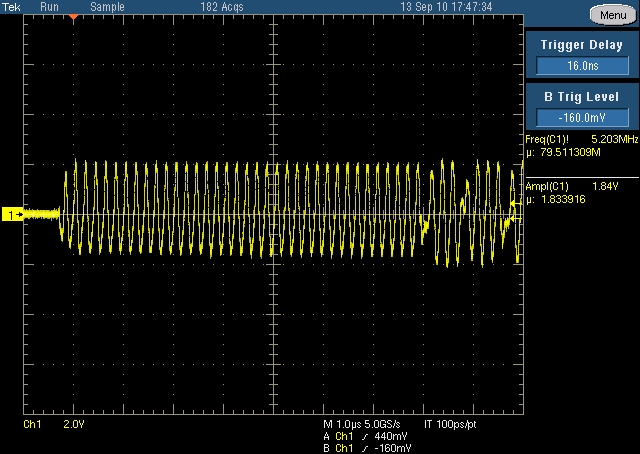Click the date and time 13 Sep 10 17:47:34
The height and width of the screenshot is (454, 640).
coord(446,7)
